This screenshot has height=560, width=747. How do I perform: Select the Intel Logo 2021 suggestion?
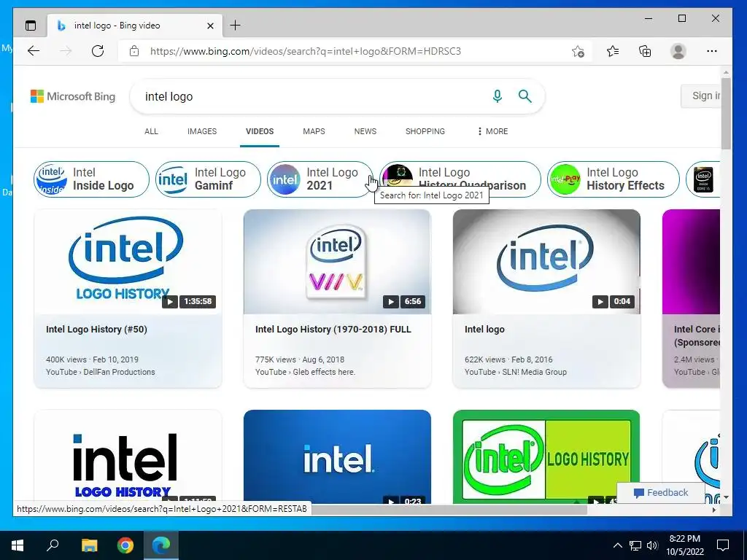(x=320, y=179)
